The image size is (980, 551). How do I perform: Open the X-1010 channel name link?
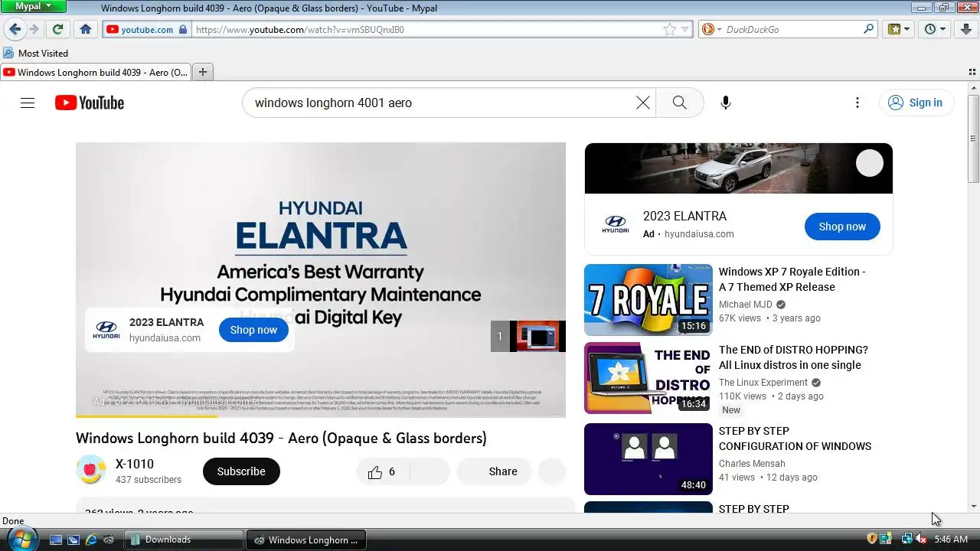(x=135, y=464)
